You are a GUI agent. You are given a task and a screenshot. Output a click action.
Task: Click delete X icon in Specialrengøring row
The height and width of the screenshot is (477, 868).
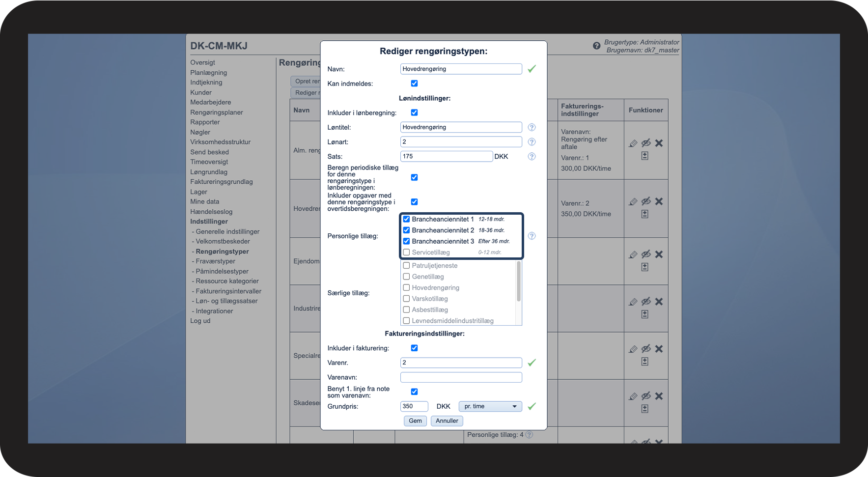[x=659, y=349]
